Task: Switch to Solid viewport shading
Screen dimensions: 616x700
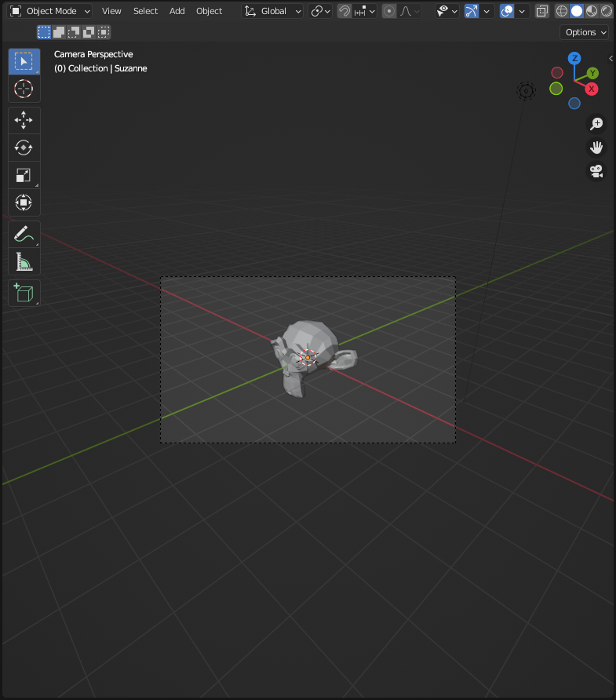Action: click(x=577, y=11)
